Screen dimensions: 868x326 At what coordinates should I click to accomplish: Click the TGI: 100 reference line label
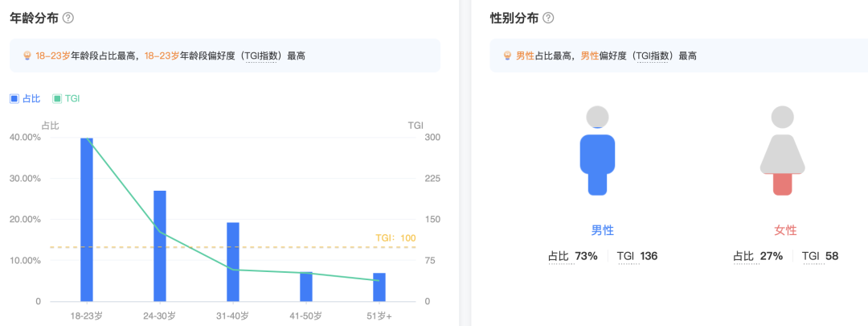point(395,238)
